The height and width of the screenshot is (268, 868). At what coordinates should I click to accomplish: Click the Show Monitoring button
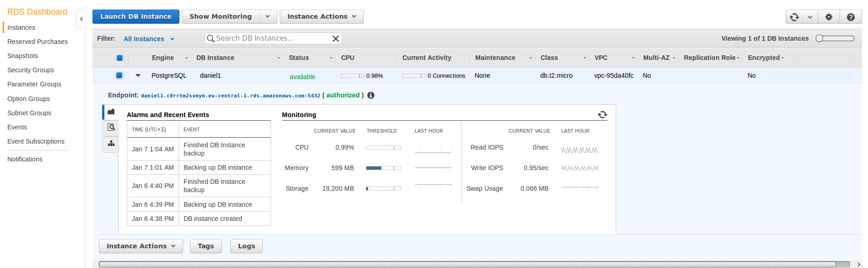click(x=221, y=16)
